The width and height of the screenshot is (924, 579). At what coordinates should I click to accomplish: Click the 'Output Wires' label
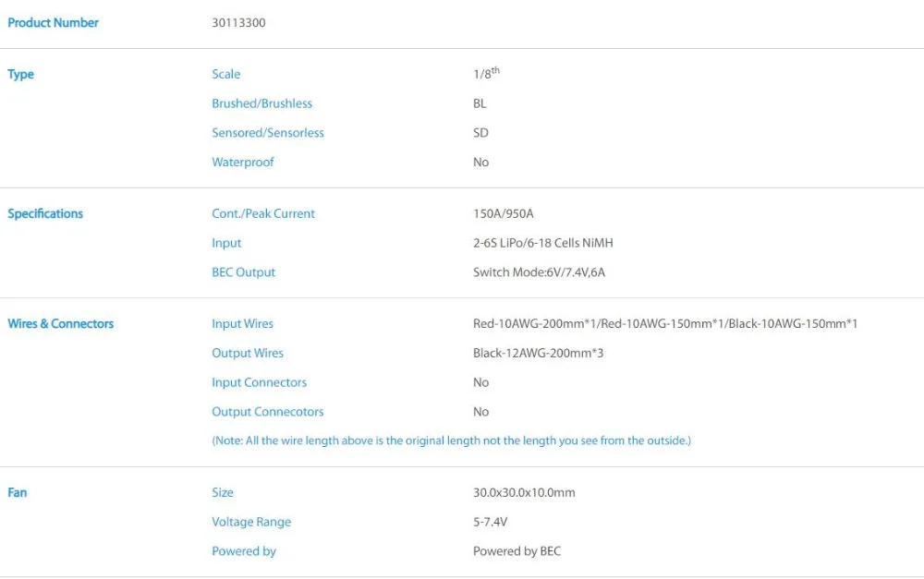click(x=248, y=354)
